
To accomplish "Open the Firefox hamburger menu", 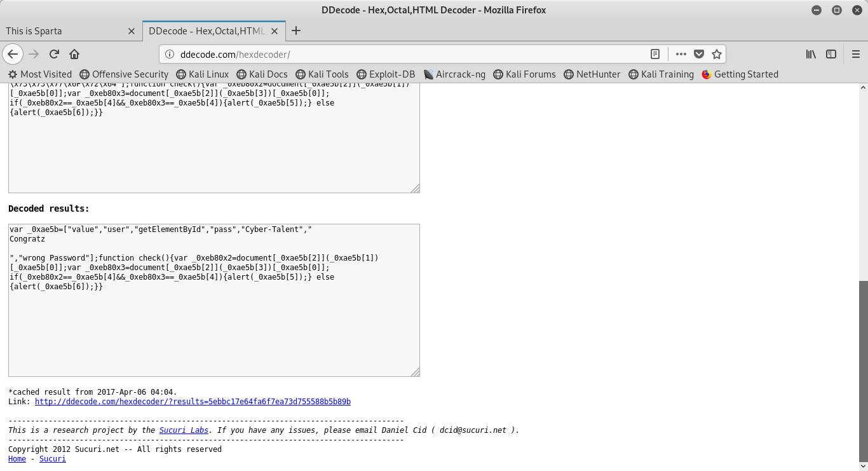I will click(x=855, y=54).
